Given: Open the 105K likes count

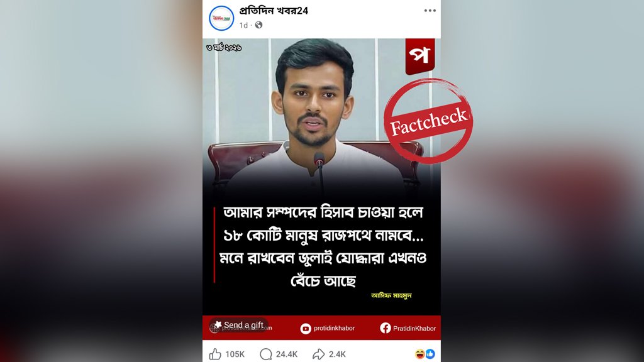Looking at the screenshot, I should click(235, 354).
